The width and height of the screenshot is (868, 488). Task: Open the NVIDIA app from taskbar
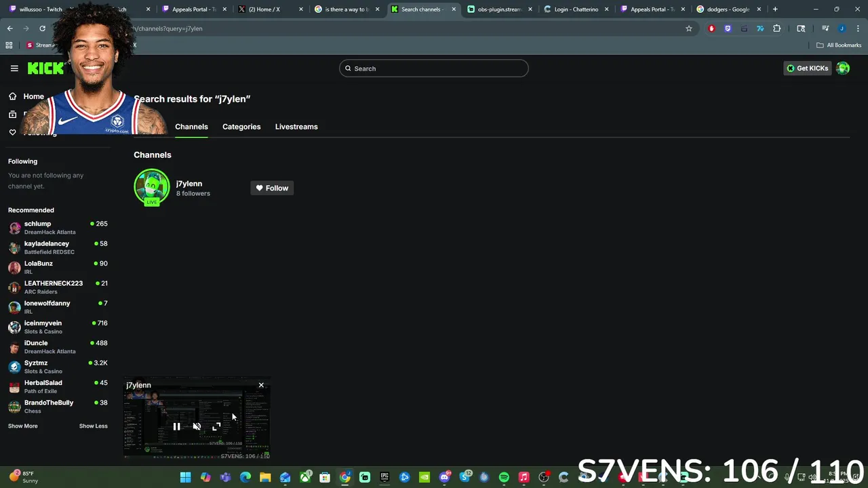click(425, 477)
